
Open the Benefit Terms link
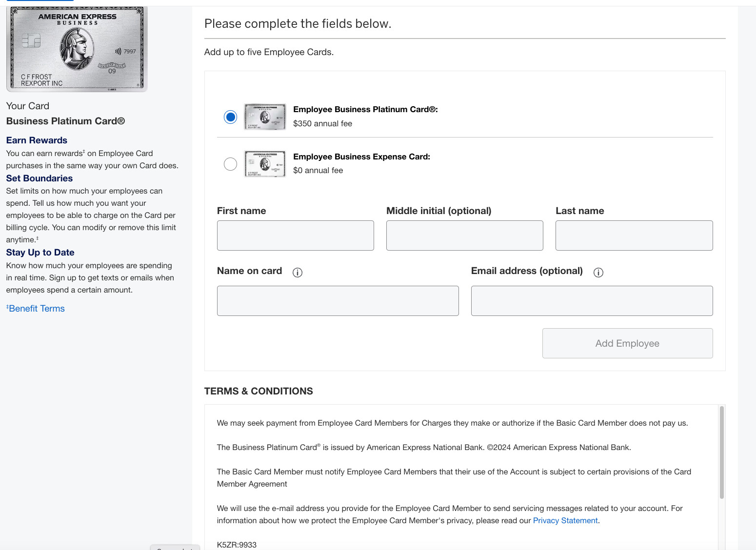(36, 309)
